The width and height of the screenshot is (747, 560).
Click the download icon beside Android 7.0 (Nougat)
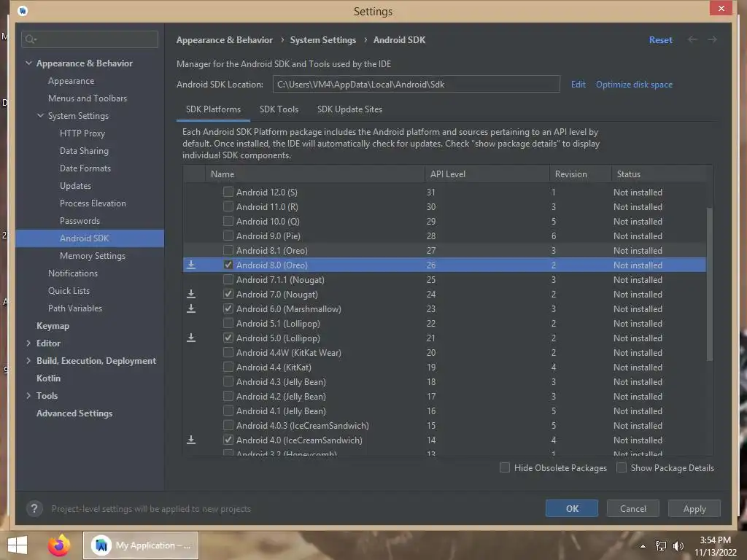point(191,294)
